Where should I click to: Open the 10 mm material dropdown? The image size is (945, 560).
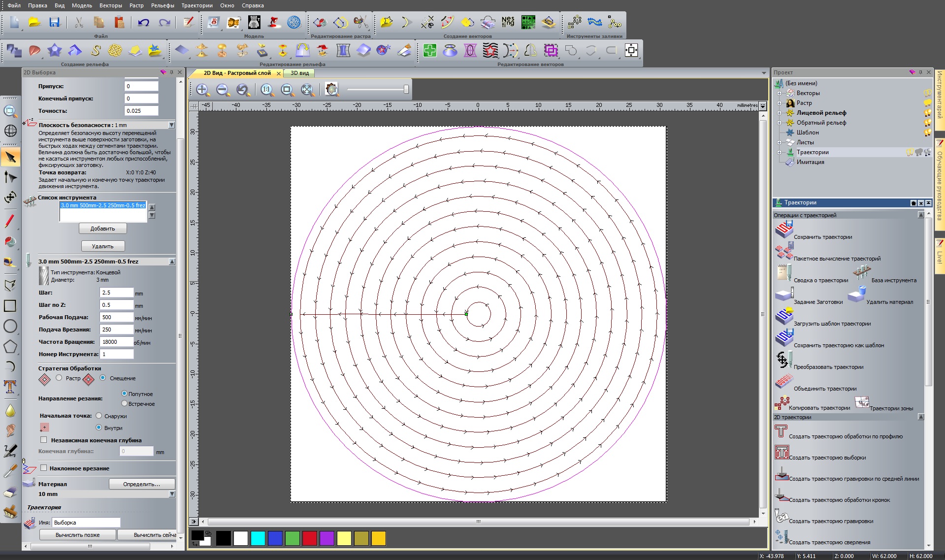172,494
